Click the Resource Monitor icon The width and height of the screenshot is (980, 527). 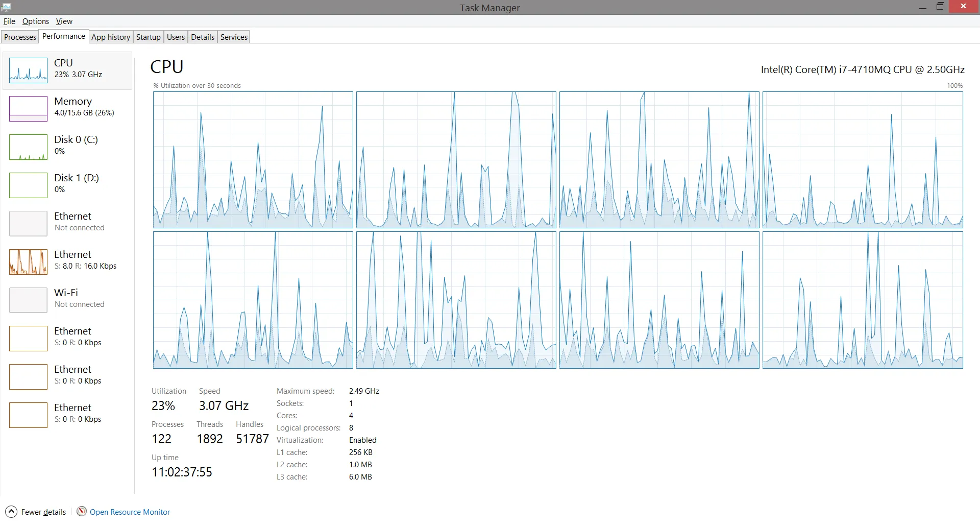coord(82,511)
